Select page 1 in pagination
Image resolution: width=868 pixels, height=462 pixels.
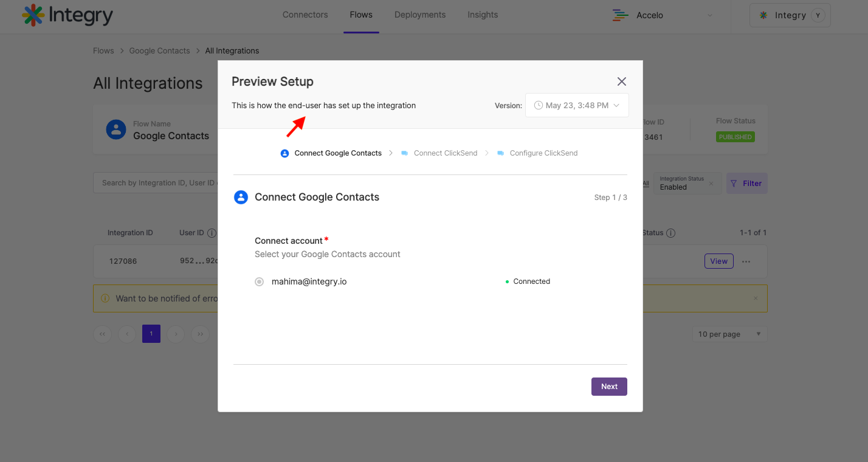151,334
